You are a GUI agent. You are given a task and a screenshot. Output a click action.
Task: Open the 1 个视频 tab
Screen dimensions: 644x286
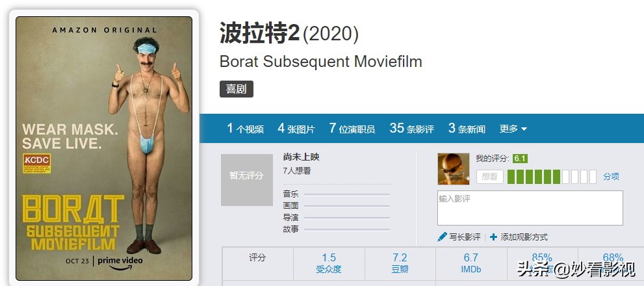[x=245, y=129]
